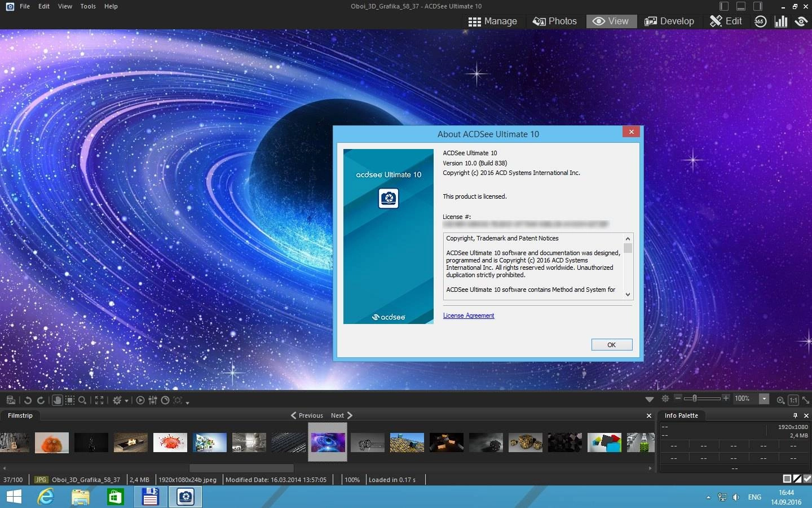Image resolution: width=812 pixels, height=508 pixels.
Task: Click the camera logo in About dialog
Action: (x=389, y=198)
